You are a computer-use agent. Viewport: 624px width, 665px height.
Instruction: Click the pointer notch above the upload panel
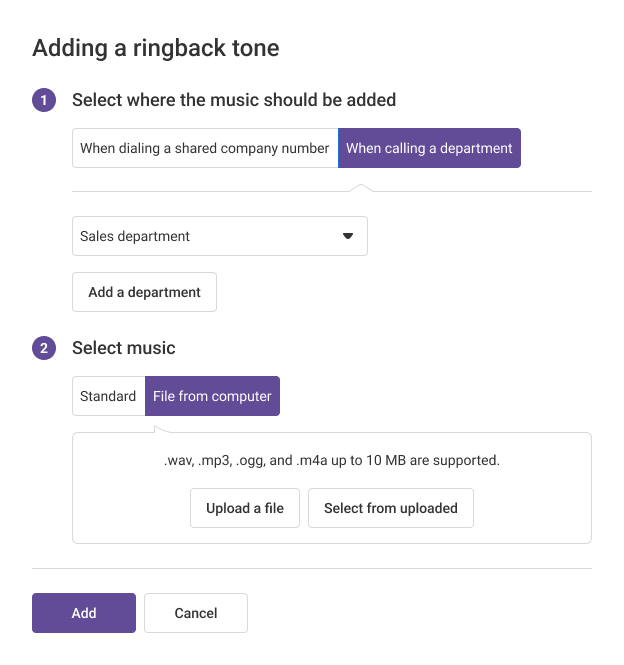click(161, 429)
